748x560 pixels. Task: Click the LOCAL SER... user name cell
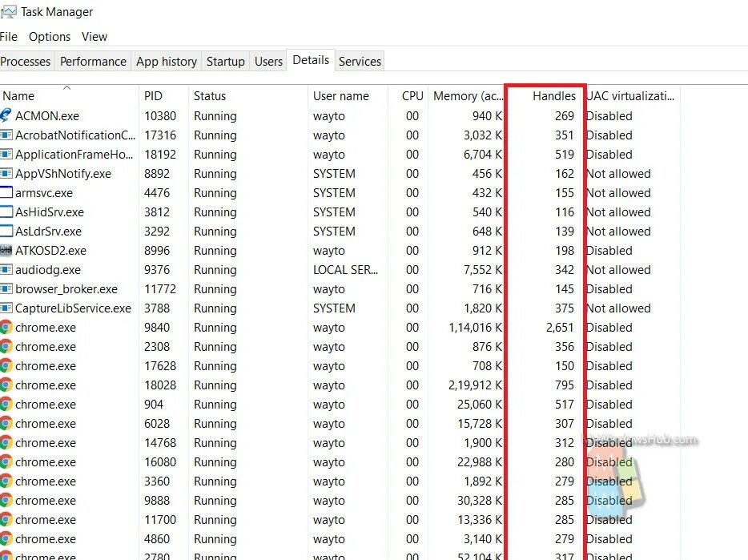[x=345, y=270]
